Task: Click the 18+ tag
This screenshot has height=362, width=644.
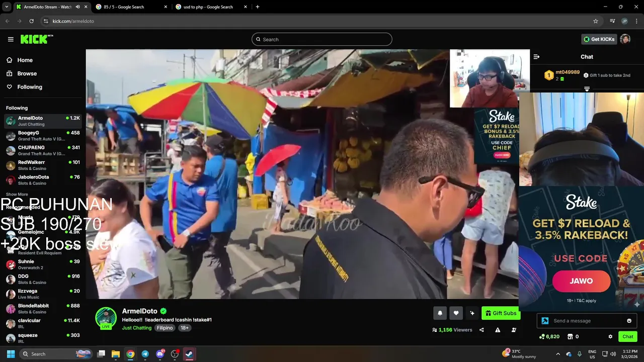Action: click(x=185, y=328)
